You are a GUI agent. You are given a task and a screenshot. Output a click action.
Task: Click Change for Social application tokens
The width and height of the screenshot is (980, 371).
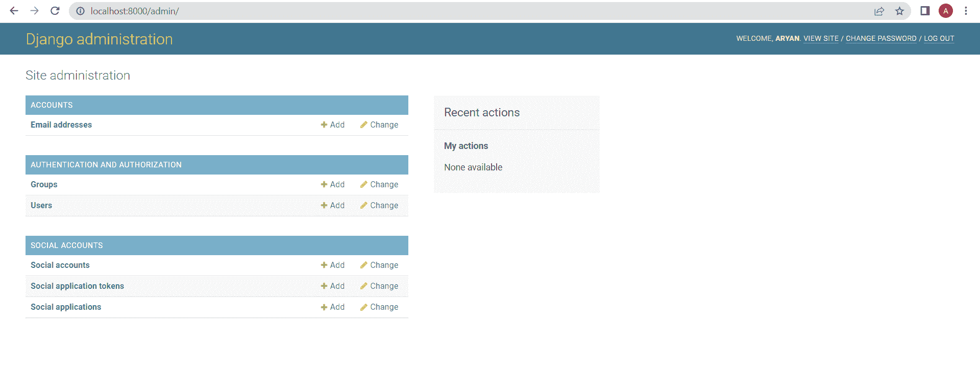(379, 286)
